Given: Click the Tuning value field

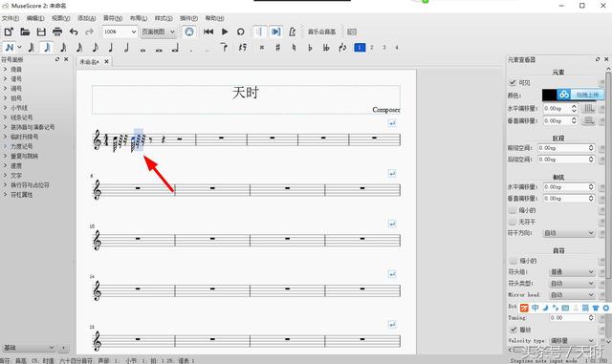Looking at the screenshot, I should 572,318.
